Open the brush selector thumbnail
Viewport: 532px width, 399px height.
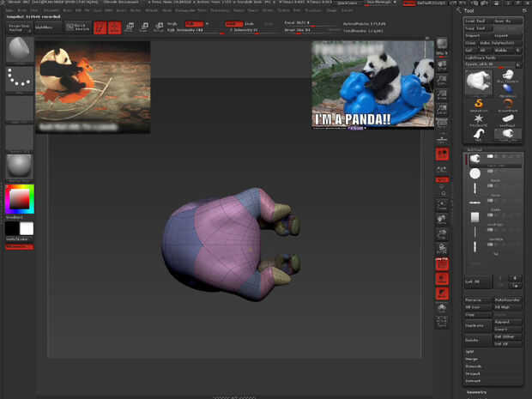[17, 50]
